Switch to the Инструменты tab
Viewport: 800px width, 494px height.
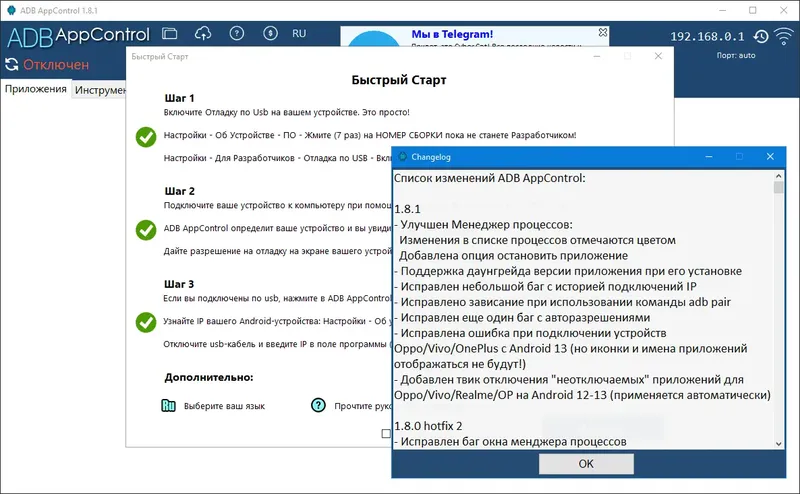tap(99, 90)
